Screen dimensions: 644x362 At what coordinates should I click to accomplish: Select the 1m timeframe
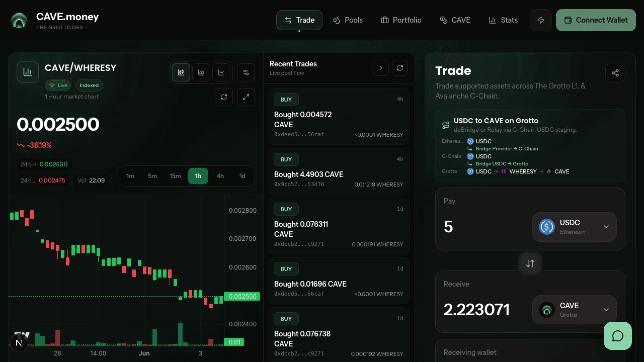pyautogui.click(x=130, y=176)
